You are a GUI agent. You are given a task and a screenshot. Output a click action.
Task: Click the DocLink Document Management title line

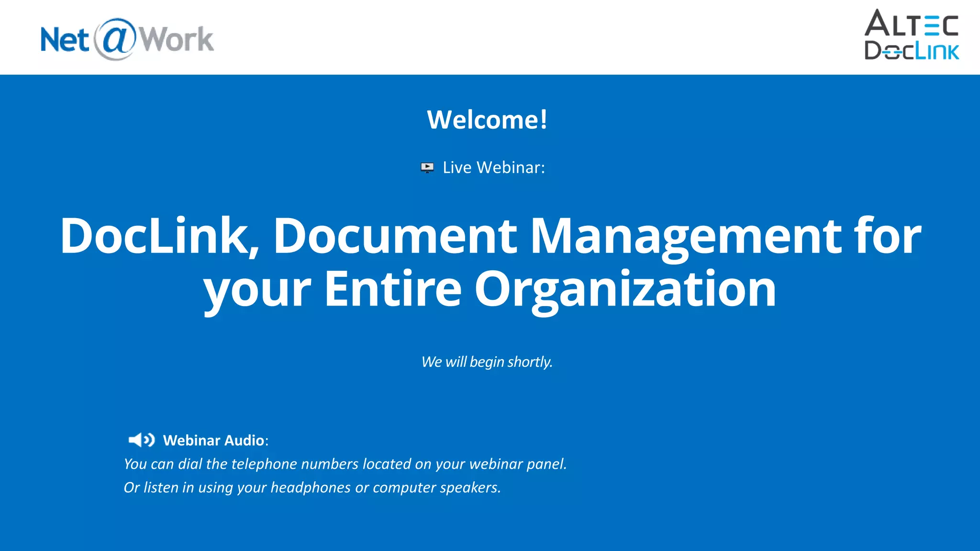click(490, 236)
